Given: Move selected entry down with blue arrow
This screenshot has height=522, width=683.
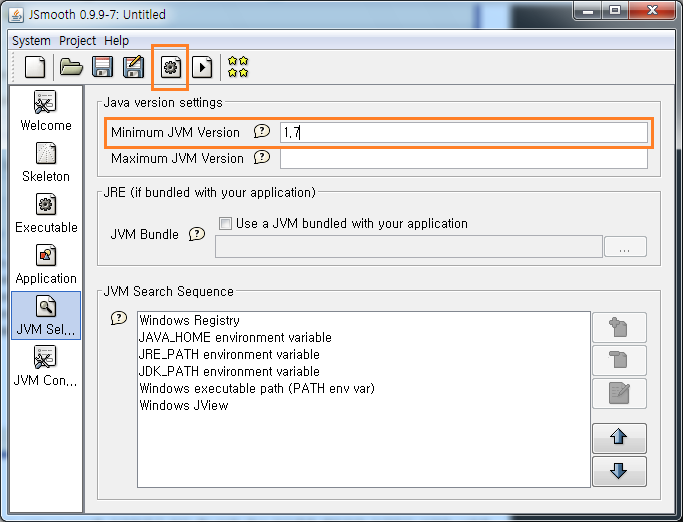Looking at the screenshot, I should pos(619,471).
